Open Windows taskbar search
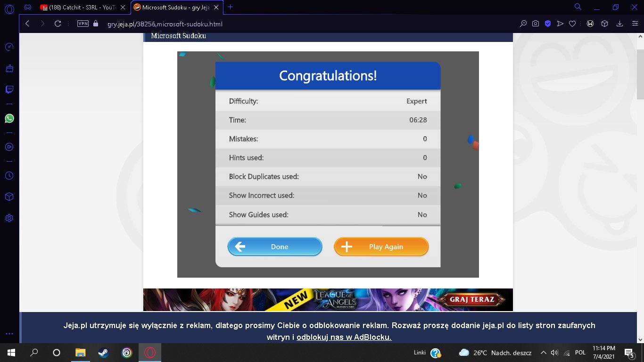The height and width of the screenshot is (362, 644). point(34,353)
